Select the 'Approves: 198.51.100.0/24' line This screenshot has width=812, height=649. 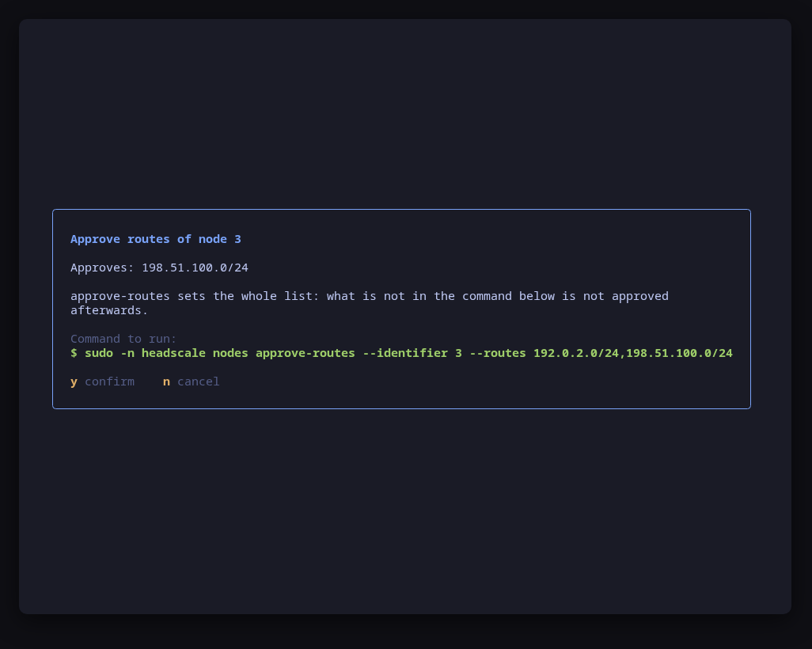pyautogui.click(x=160, y=268)
